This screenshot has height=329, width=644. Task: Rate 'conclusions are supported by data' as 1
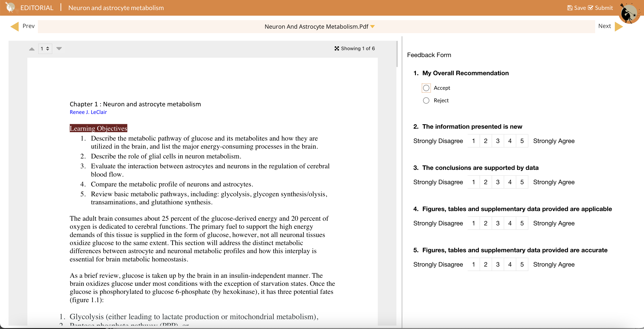pyautogui.click(x=473, y=182)
